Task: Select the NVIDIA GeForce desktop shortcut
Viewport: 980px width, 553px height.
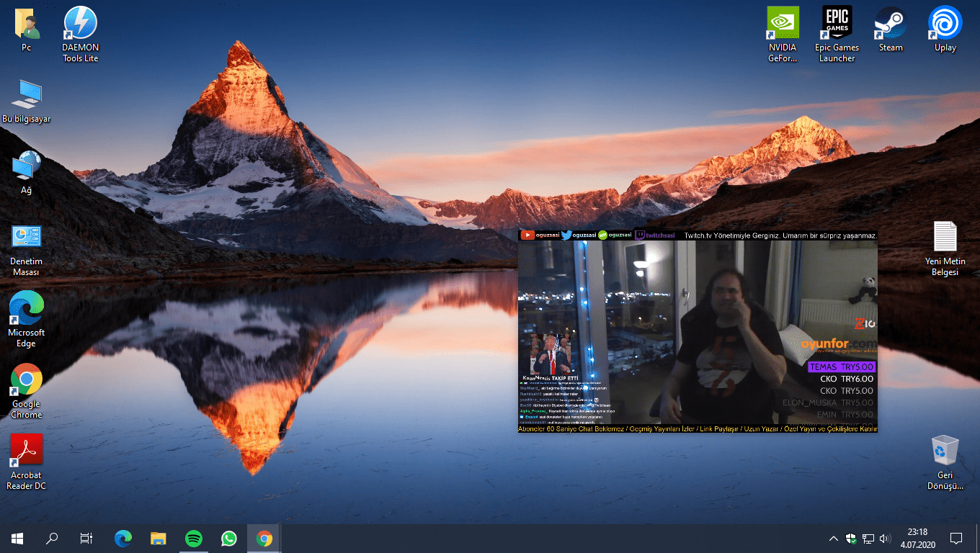Action: (x=783, y=34)
